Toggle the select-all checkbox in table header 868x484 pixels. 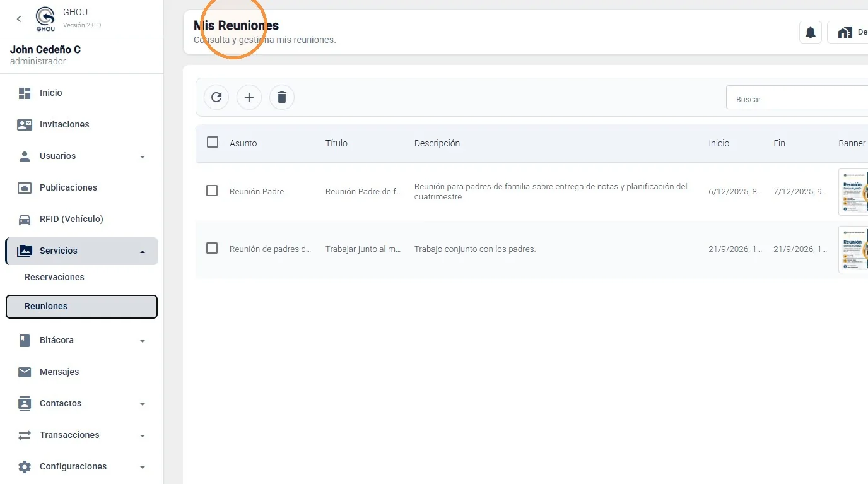coord(213,142)
